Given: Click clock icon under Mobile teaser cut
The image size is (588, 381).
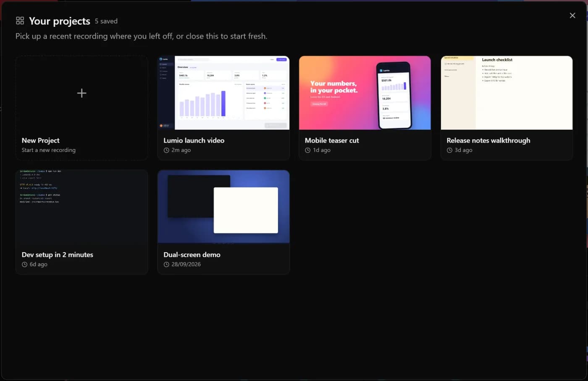Looking at the screenshot, I should point(308,150).
